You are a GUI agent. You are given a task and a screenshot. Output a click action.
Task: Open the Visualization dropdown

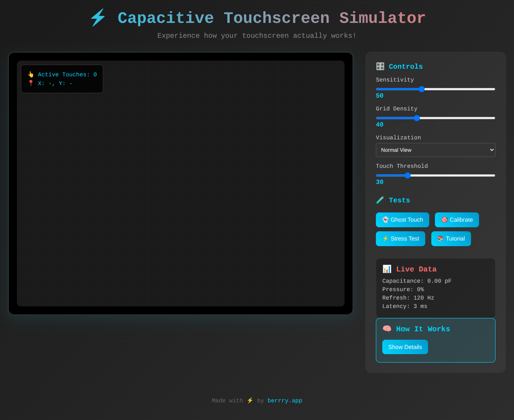(435, 150)
